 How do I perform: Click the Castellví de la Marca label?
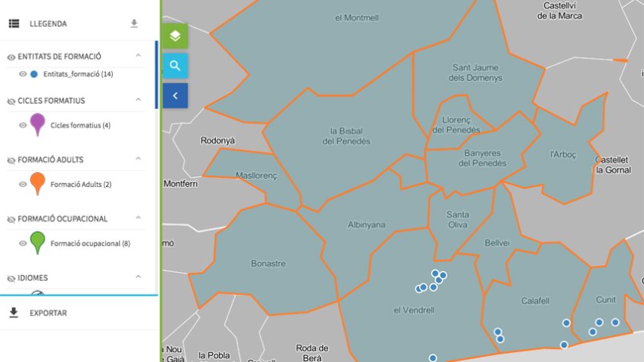(x=559, y=11)
